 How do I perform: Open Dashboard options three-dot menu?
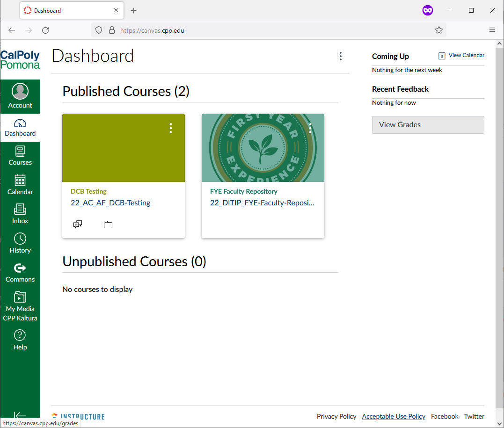pyautogui.click(x=340, y=56)
